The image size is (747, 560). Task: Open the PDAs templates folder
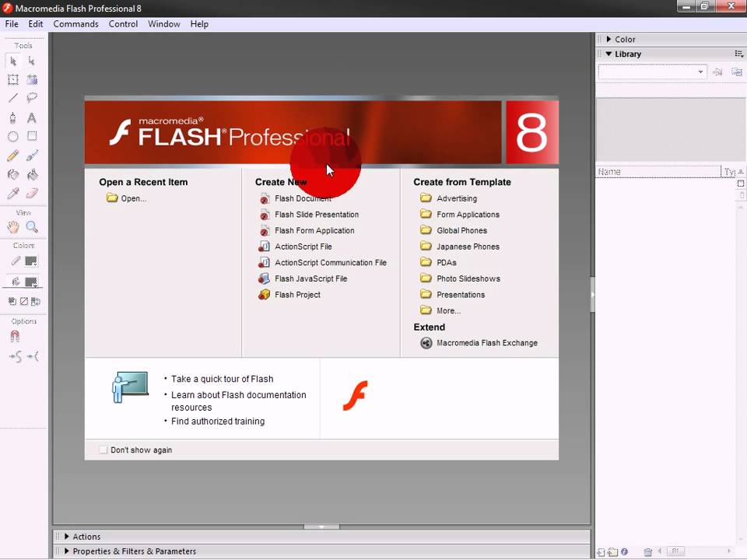click(x=438, y=263)
